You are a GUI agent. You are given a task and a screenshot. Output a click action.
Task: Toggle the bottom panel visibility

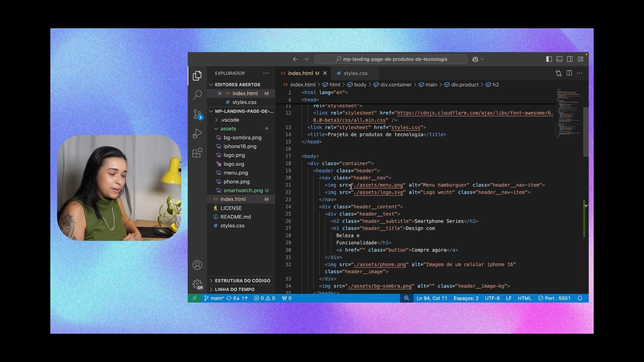click(559, 59)
